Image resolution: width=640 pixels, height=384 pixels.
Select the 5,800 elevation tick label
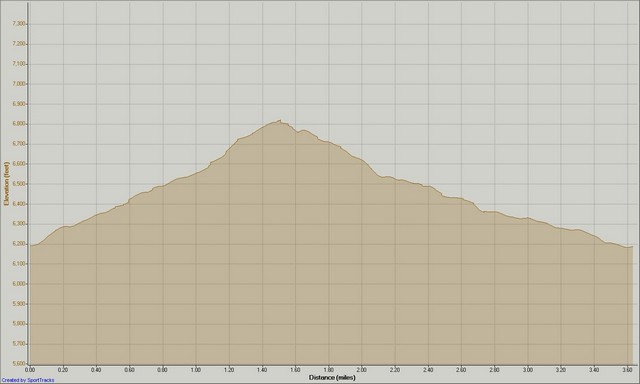click(19, 324)
